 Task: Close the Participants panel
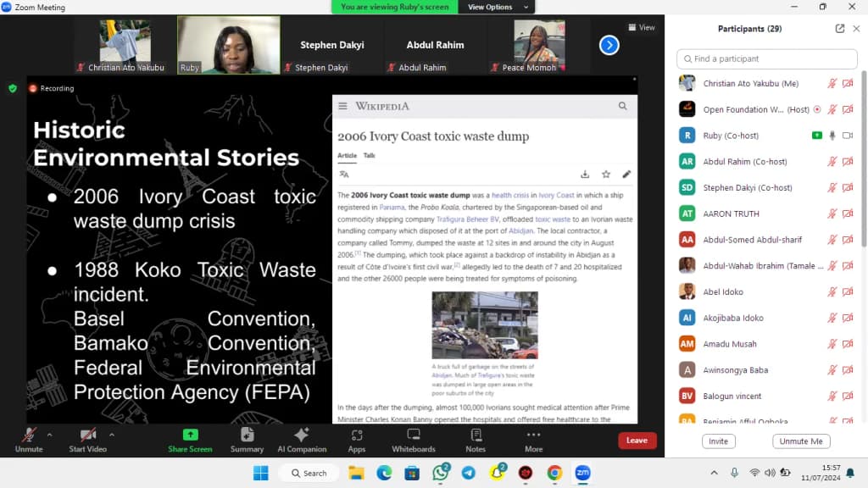pos(856,28)
